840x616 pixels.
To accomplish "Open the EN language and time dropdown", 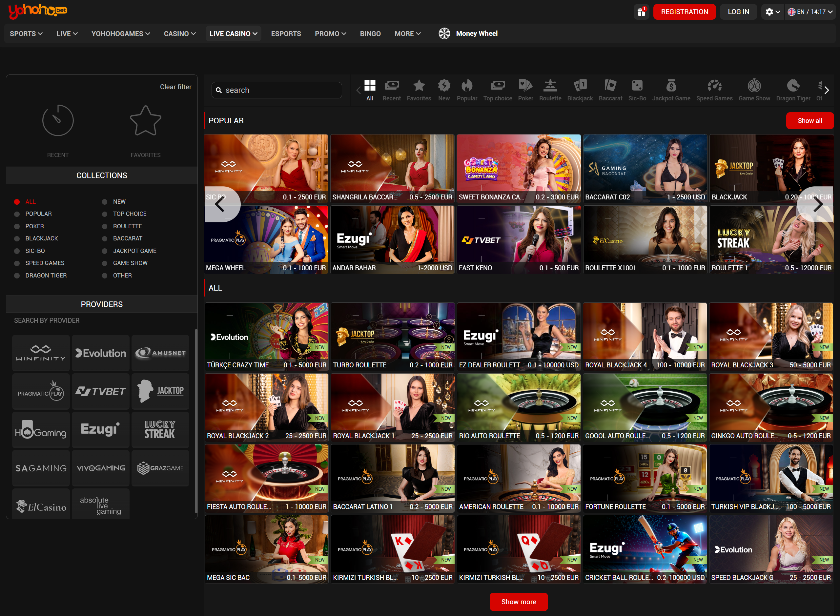I will point(809,12).
